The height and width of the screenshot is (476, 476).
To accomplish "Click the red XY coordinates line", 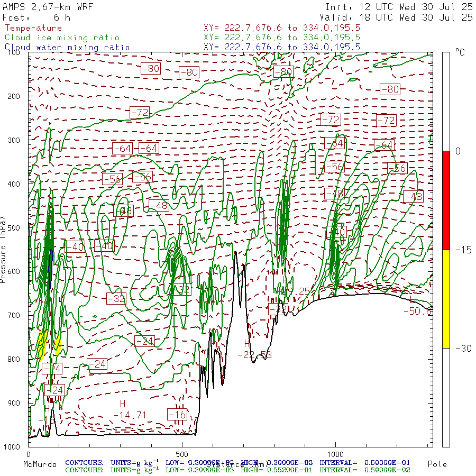I will [x=282, y=28].
